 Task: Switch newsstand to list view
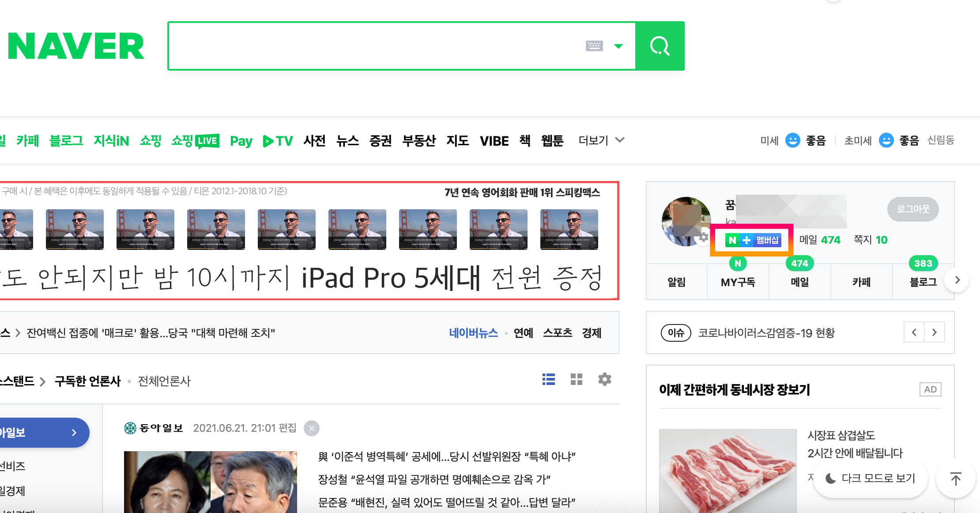(549, 379)
